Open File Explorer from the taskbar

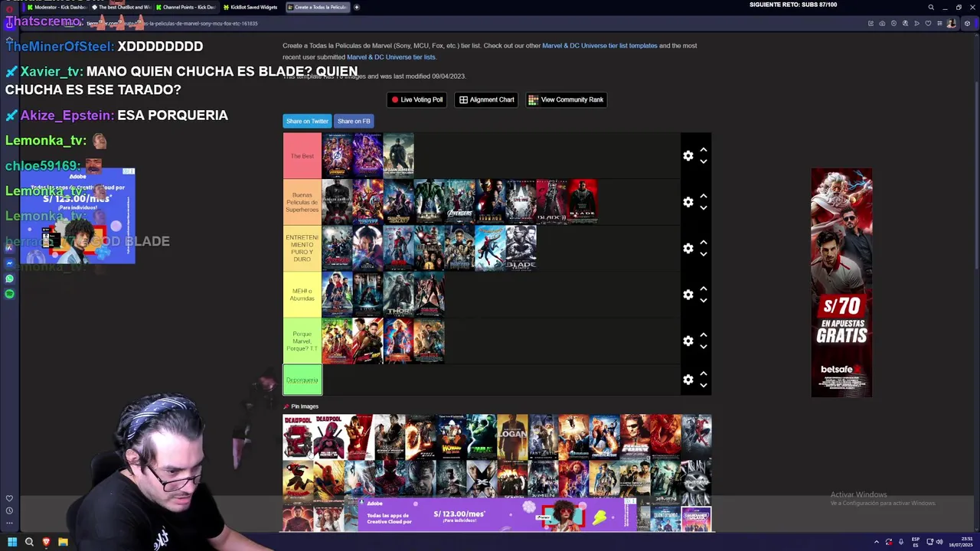(63, 542)
